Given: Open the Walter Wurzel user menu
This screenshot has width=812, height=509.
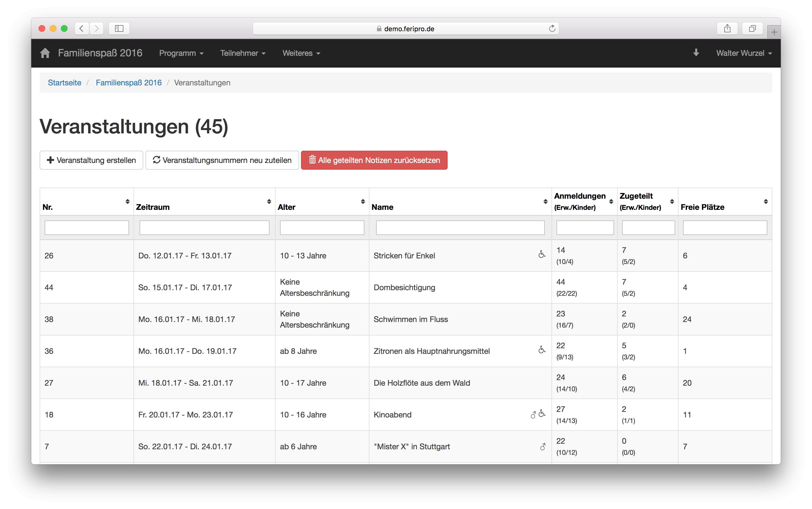Looking at the screenshot, I should [744, 53].
